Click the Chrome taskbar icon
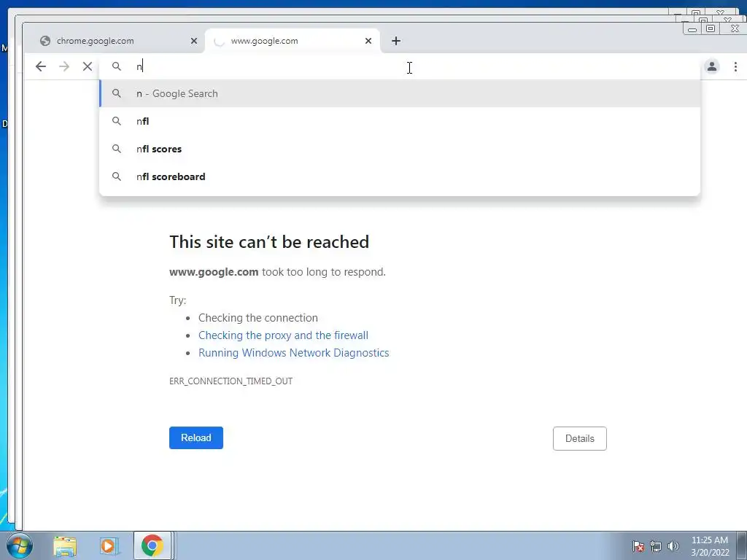This screenshot has height=560, width=747. click(x=152, y=545)
